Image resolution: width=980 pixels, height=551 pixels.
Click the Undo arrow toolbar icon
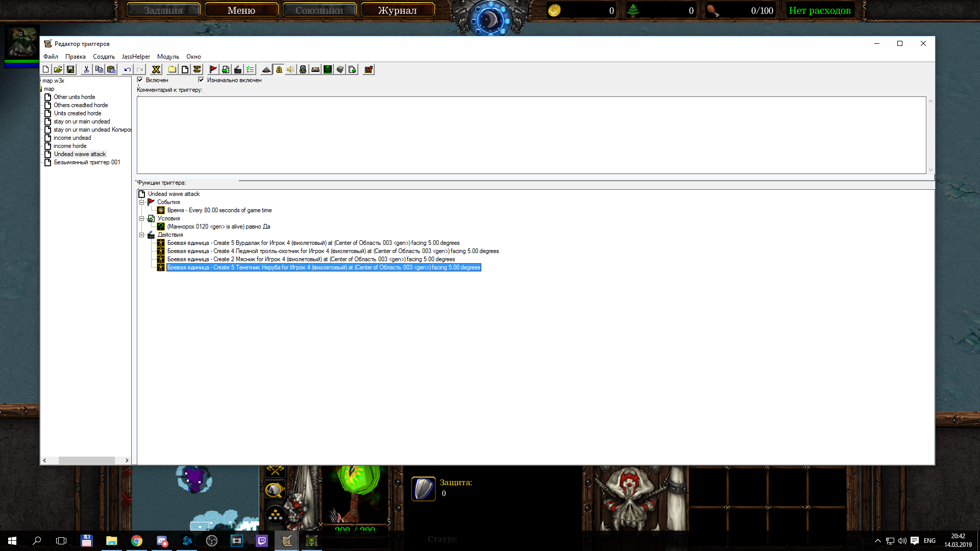[x=128, y=69]
